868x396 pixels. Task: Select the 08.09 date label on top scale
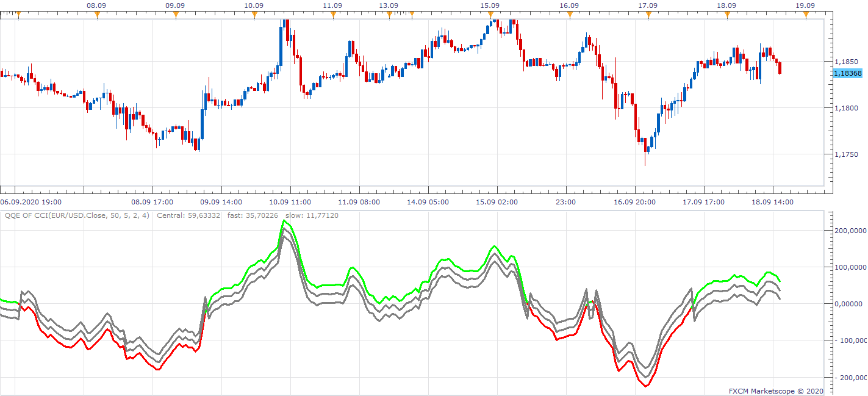(97, 5)
